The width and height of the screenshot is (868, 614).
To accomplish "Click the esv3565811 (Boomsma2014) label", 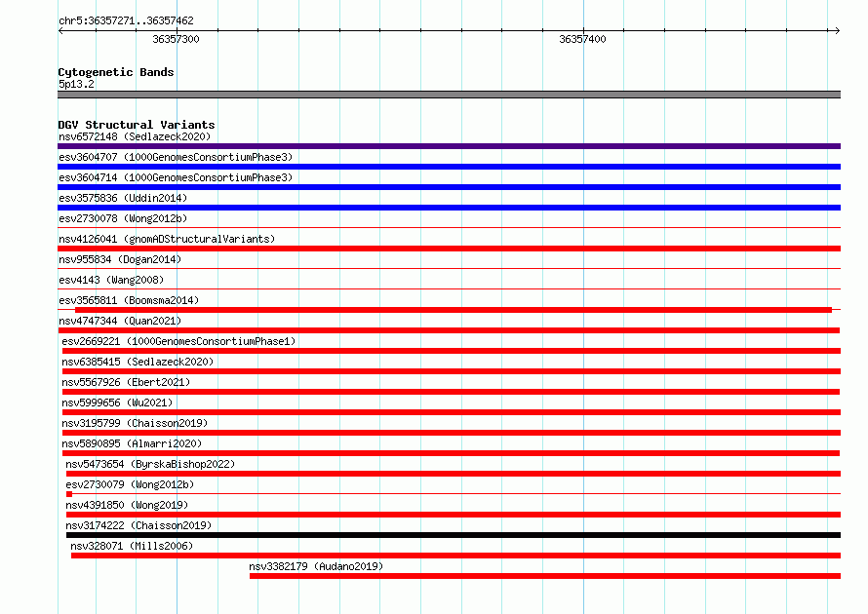I will click(129, 300).
